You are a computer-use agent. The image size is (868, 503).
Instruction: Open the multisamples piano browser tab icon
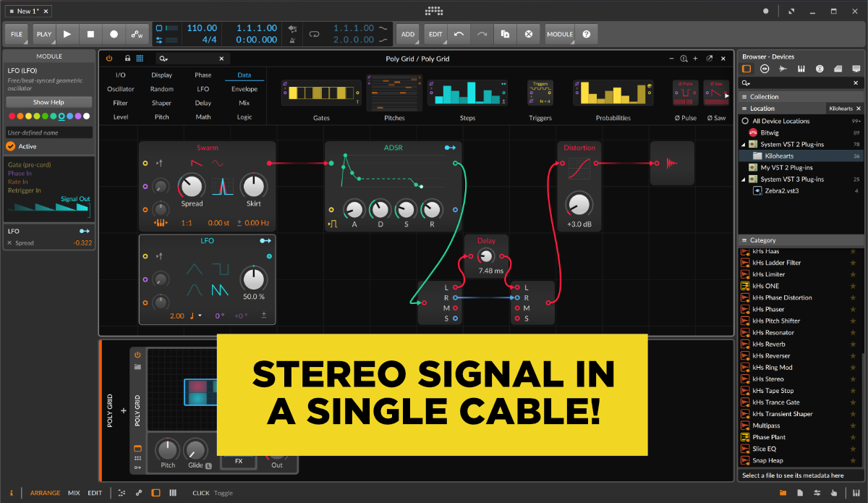pos(801,69)
